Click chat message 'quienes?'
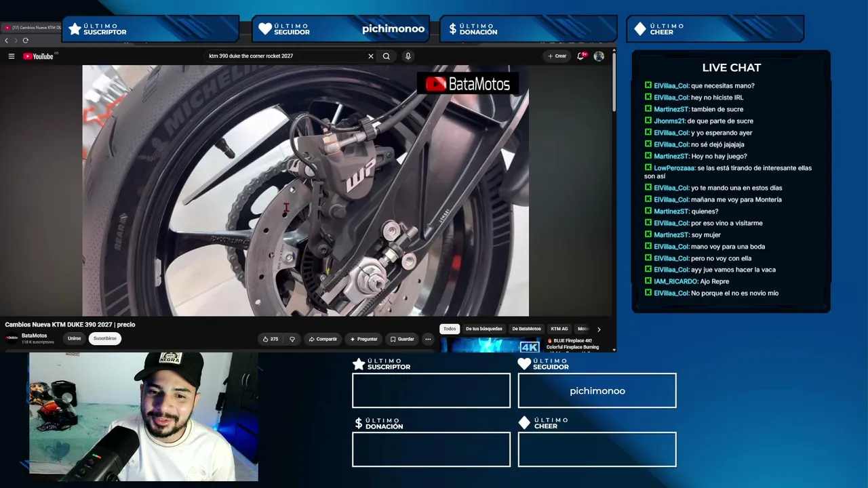Image resolution: width=868 pixels, height=488 pixels. pos(705,211)
